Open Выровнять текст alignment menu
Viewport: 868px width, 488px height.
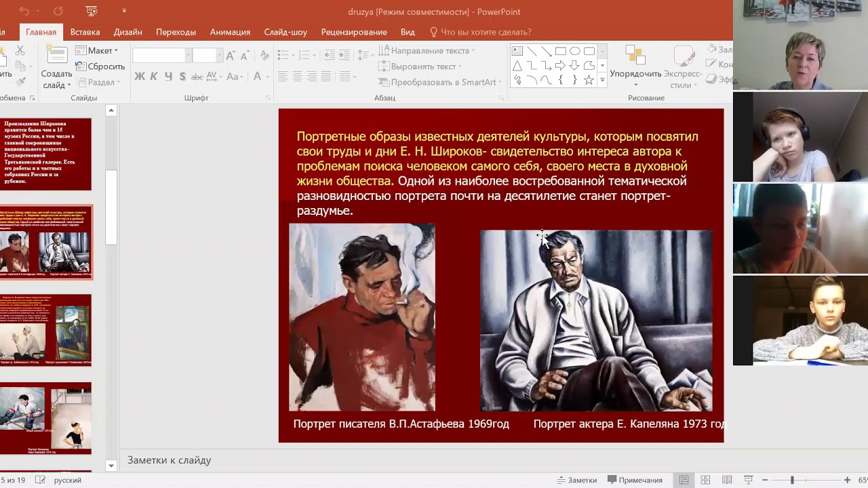point(420,66)
